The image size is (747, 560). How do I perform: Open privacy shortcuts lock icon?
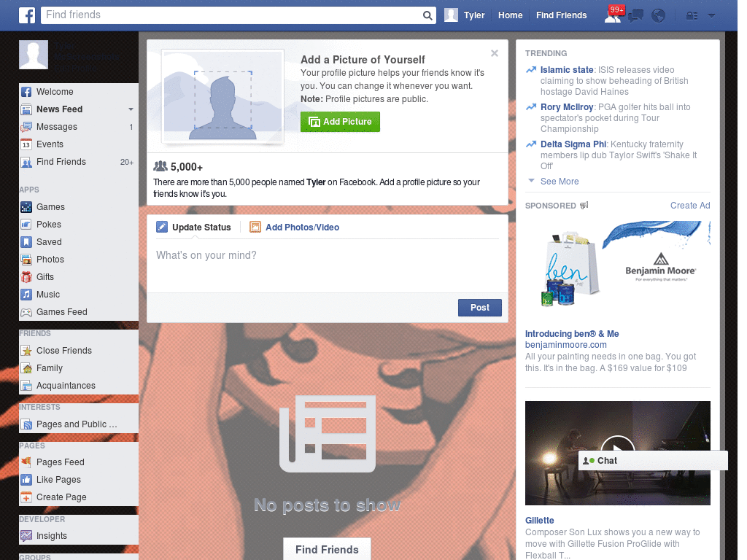pos(692,16)
